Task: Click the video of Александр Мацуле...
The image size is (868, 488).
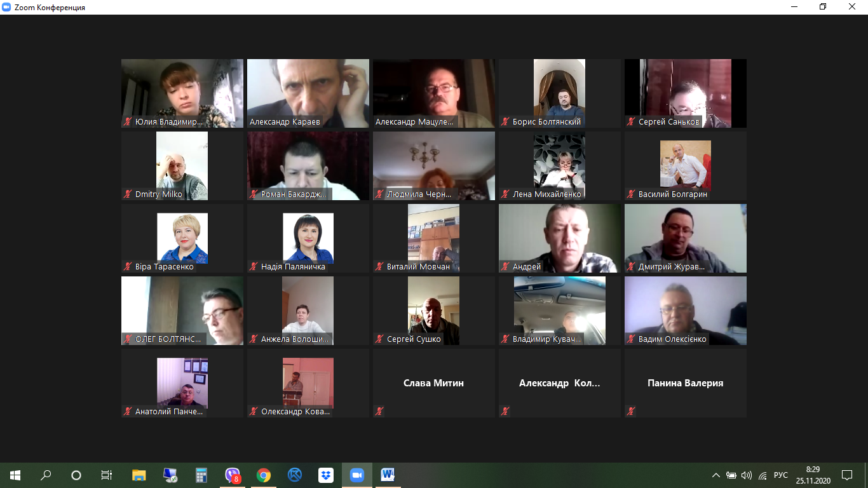Action: pos(434,93)
